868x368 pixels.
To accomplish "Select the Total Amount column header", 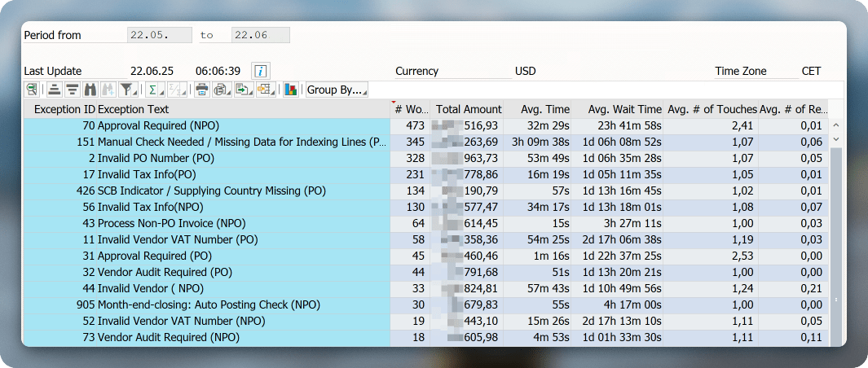I will (469, 110).
